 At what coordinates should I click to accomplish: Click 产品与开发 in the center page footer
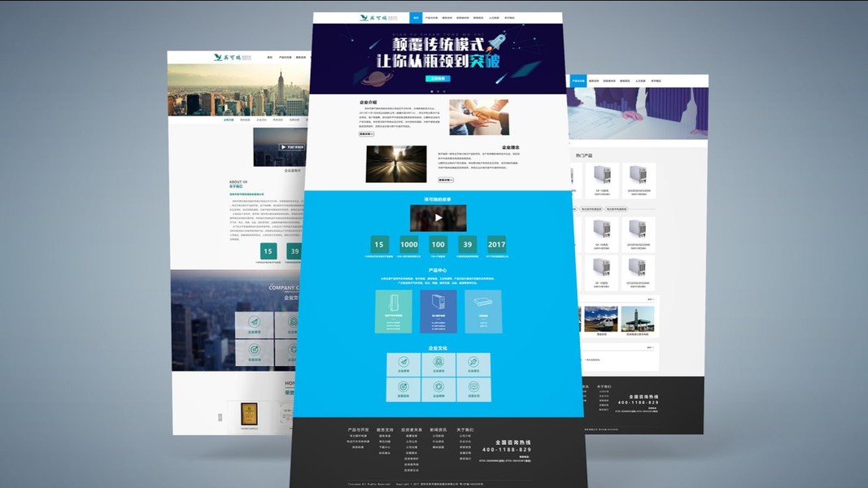click(x=358, y=429)
